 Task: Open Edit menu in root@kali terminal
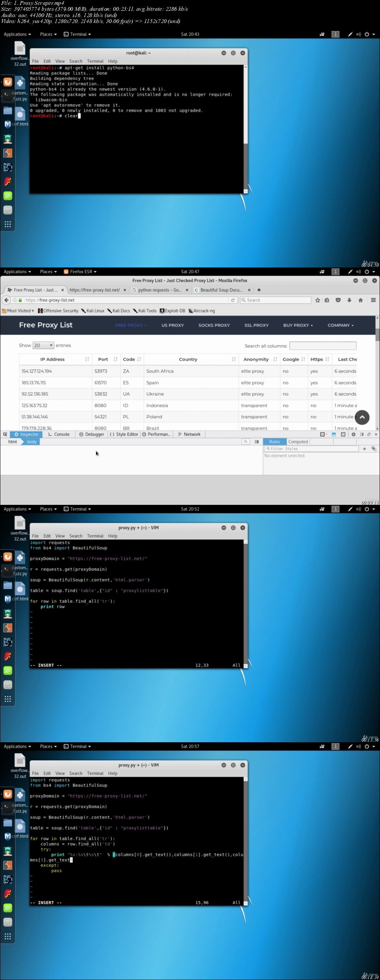pyautogui.click(x=47, y=61)
